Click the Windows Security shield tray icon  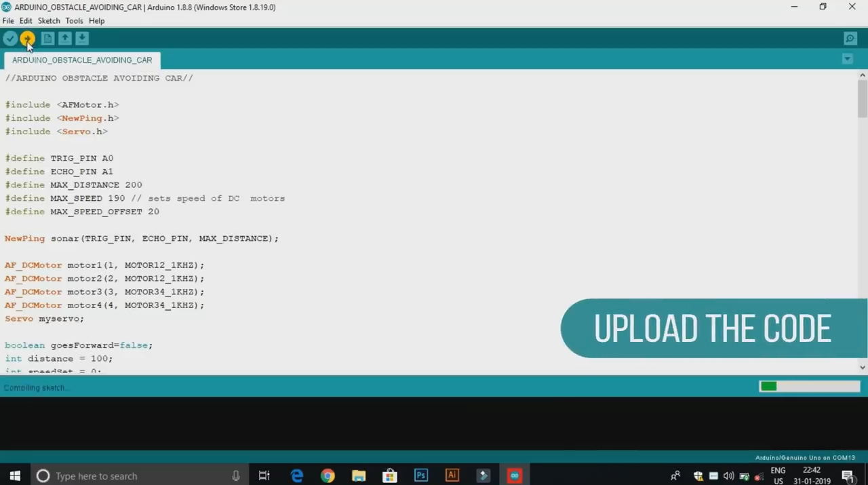tap(698, 476)
